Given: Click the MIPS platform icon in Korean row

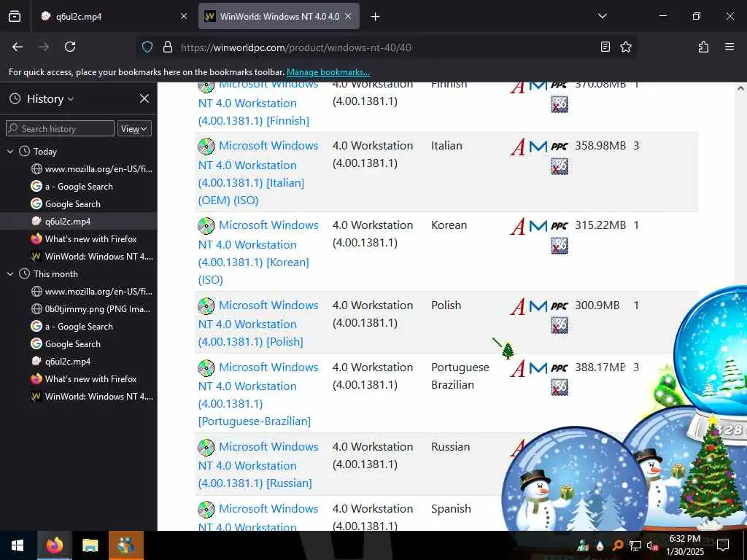Looking at the screenshot, I should click(538, 226).
